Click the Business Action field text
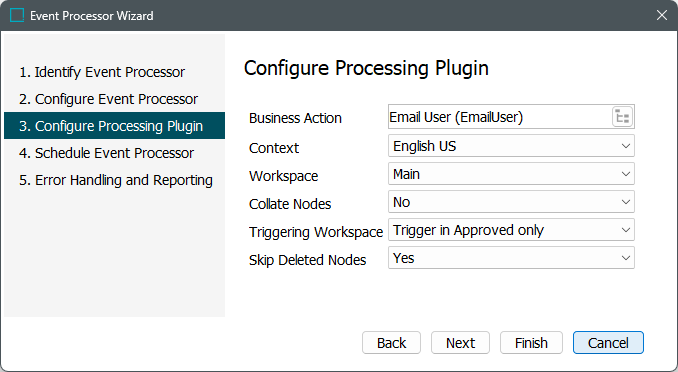 click(456, 117)
